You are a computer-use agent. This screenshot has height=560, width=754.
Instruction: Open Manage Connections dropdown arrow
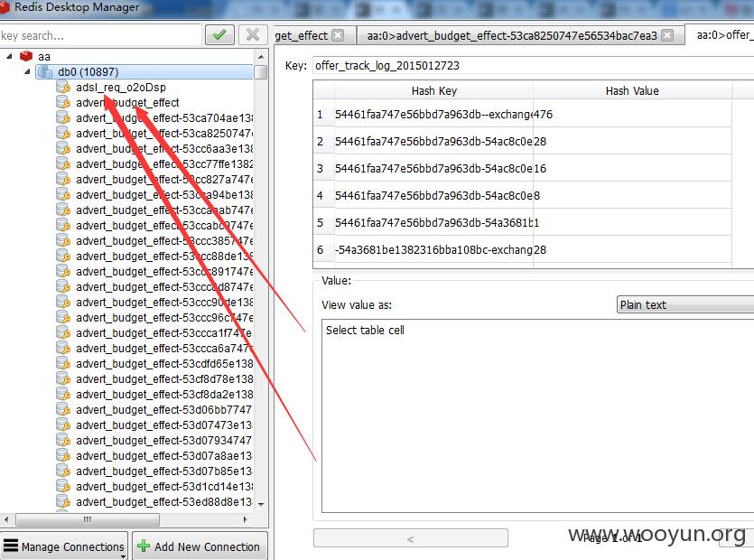point(124,556)
